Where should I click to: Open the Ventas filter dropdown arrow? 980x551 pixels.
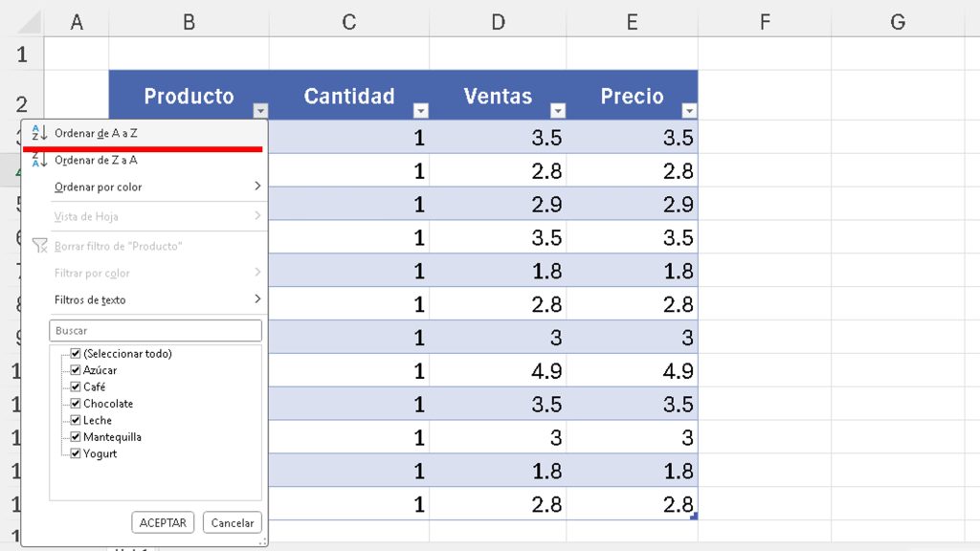557,111
